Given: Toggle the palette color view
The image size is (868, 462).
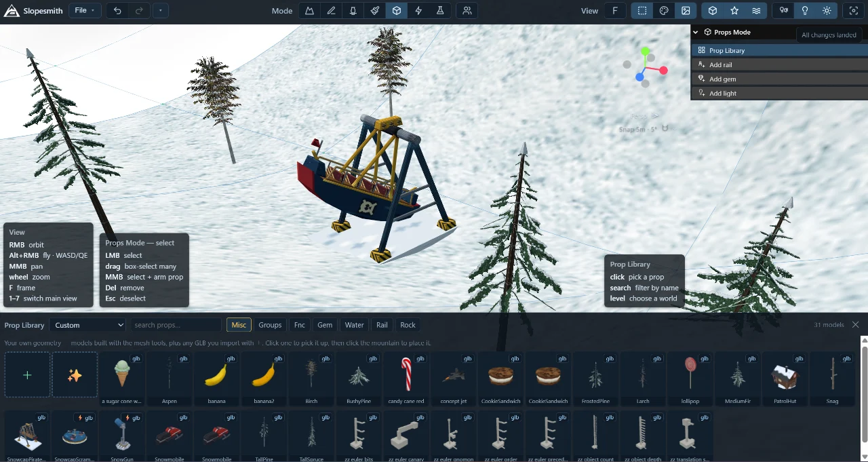Looking at the screenshot, I should point(664,11).
